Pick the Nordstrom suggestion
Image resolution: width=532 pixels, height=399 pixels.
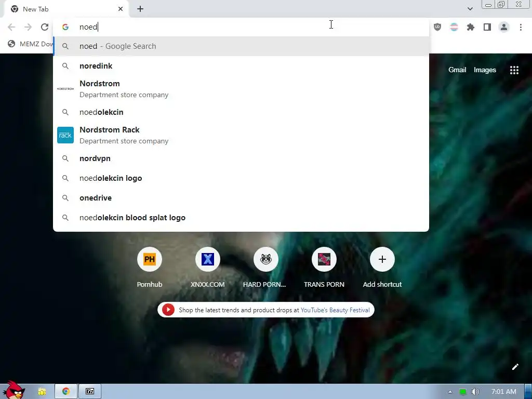(241, 89)
